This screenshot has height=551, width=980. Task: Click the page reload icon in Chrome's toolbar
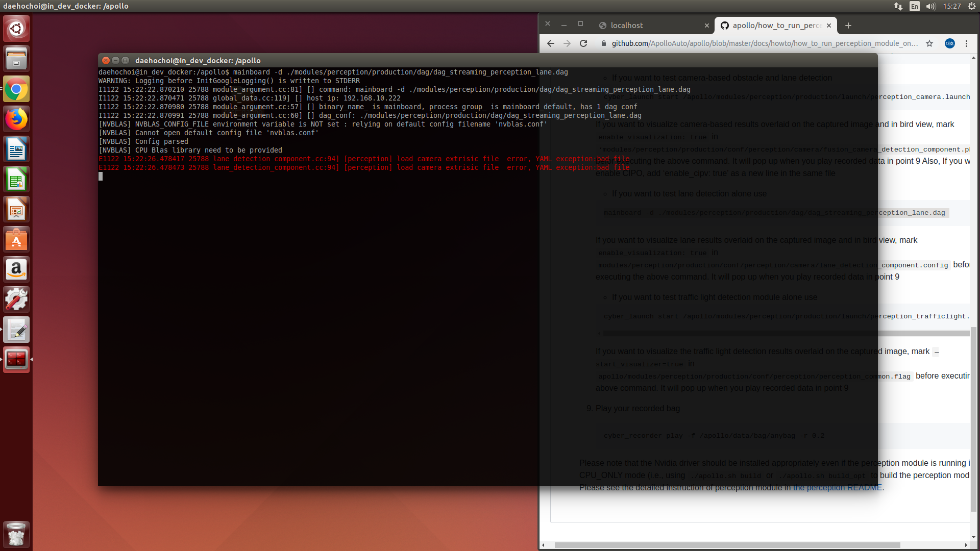pyautogui.click(x=583, y=43)
